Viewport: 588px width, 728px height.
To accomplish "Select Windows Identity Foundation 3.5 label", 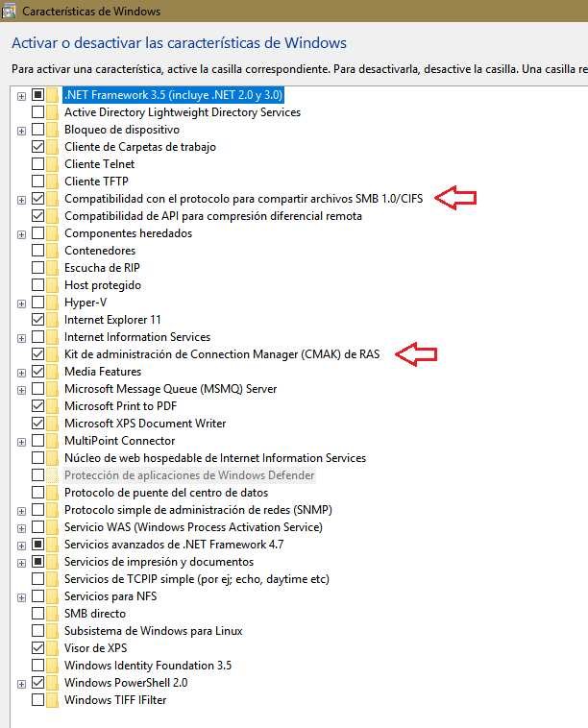I will 148,666.
